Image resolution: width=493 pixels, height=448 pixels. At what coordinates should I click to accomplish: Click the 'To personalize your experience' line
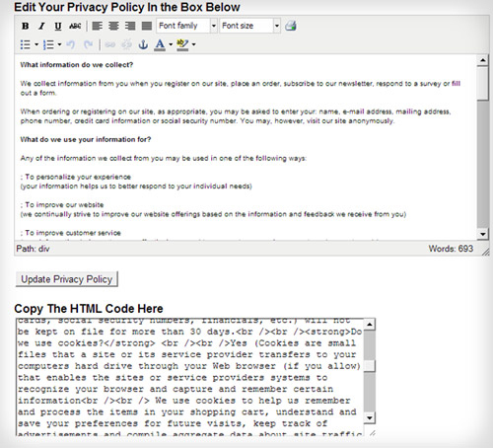point(76,177)
